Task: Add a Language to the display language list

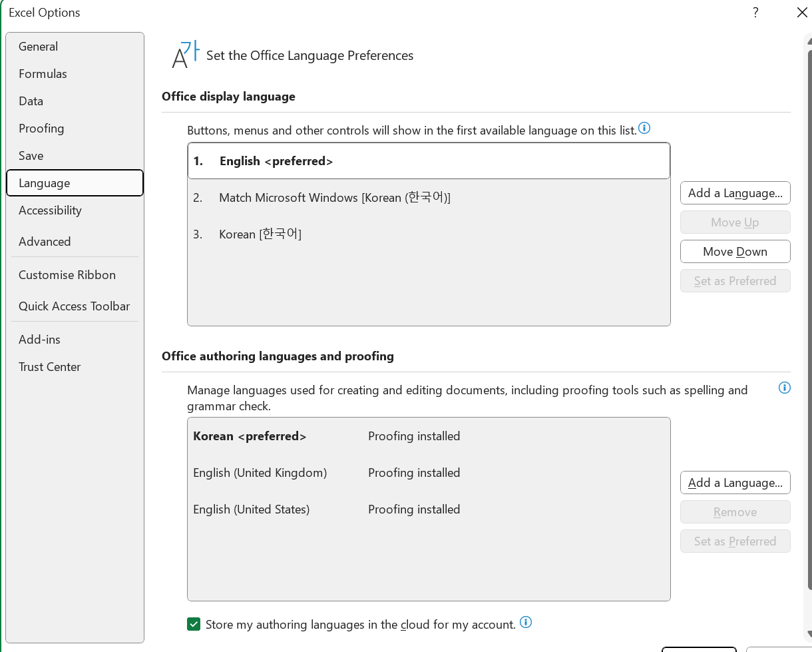Action: [x=735, y=193]
